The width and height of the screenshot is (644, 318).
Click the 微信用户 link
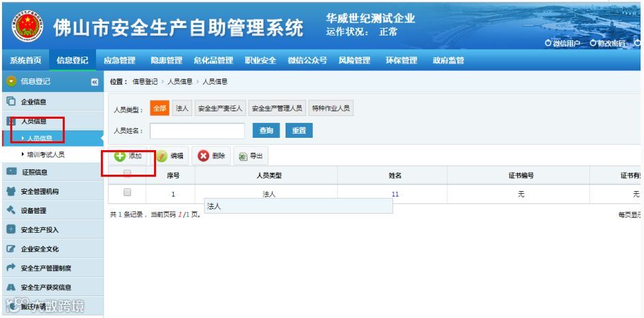click(566, 43)
